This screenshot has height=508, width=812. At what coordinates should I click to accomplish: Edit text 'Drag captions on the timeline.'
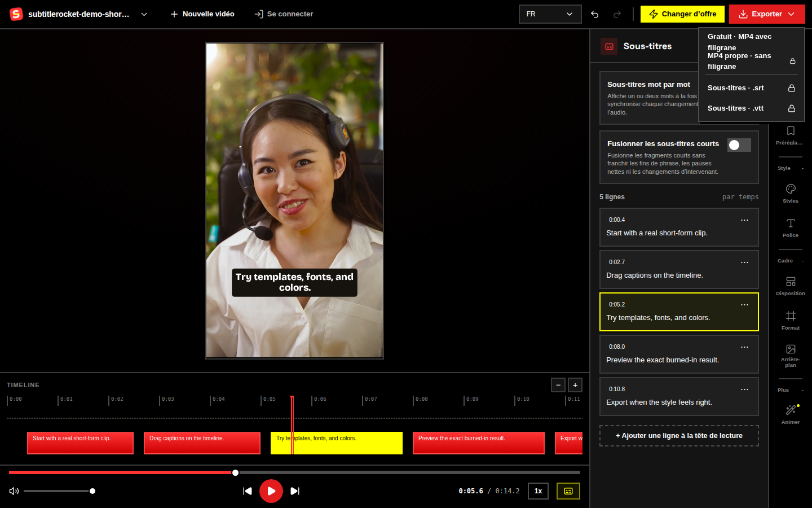(655, 275)
